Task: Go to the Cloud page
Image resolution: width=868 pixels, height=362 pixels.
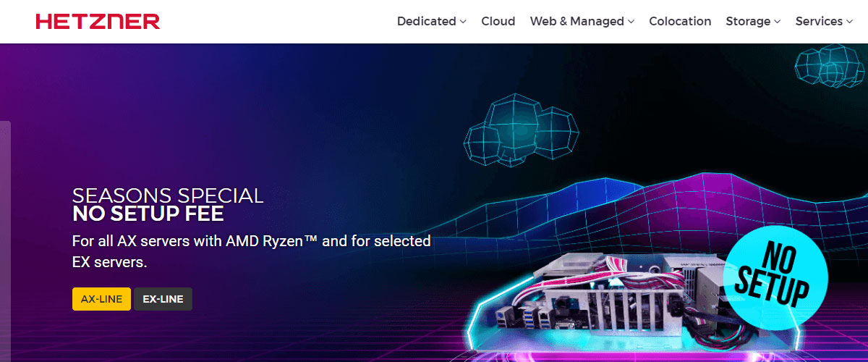Action: [x=498, y=22]
